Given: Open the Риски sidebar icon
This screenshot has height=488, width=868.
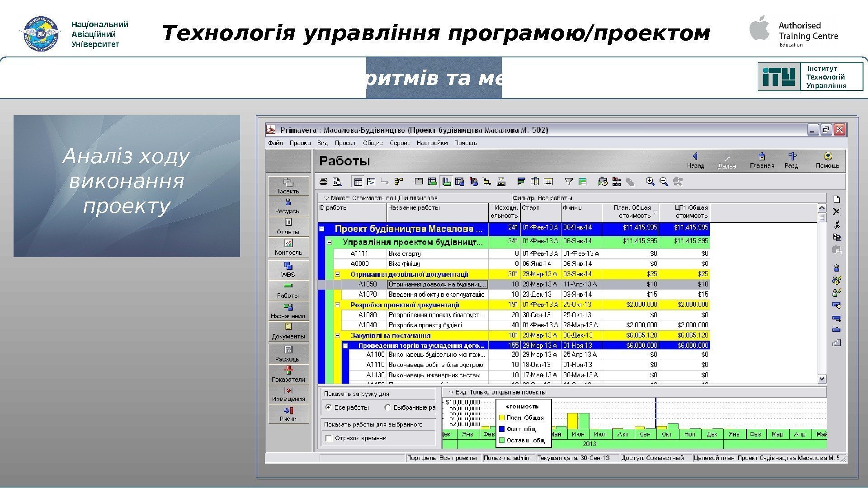Looking at the screenshot, I should pyautogui.click(x=288, y=414).
